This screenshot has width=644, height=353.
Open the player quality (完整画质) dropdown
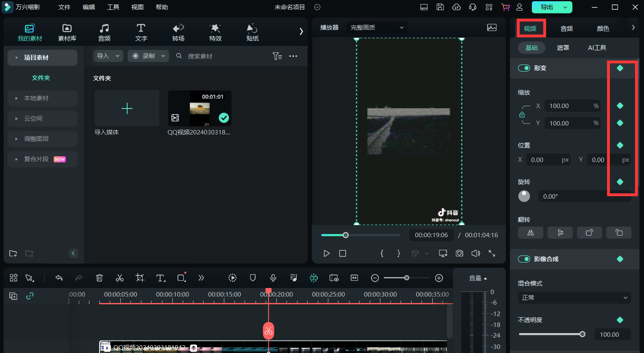click(377, 28)
